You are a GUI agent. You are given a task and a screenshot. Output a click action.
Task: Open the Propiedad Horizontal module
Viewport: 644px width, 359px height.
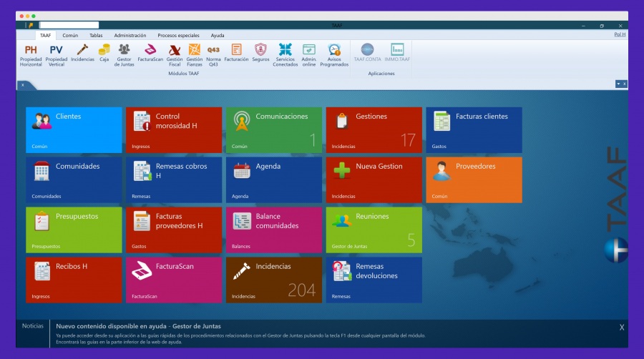click(31, 55)
